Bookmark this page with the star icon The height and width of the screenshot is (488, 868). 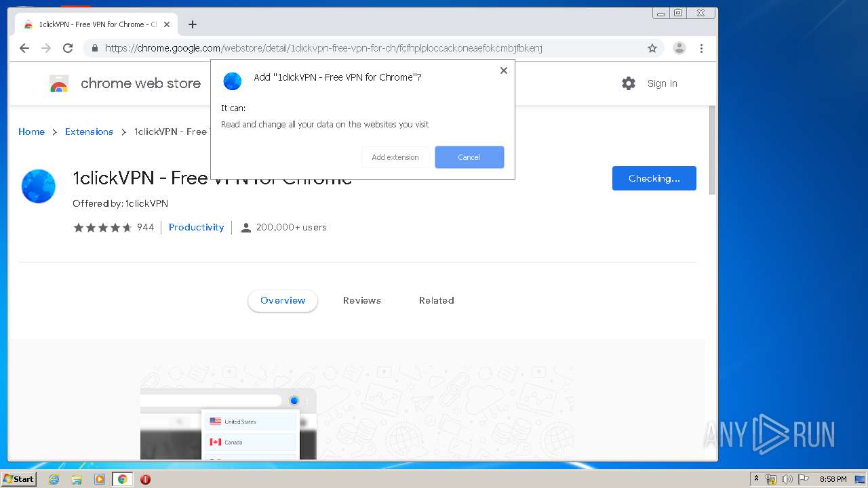tap(652, 48)
